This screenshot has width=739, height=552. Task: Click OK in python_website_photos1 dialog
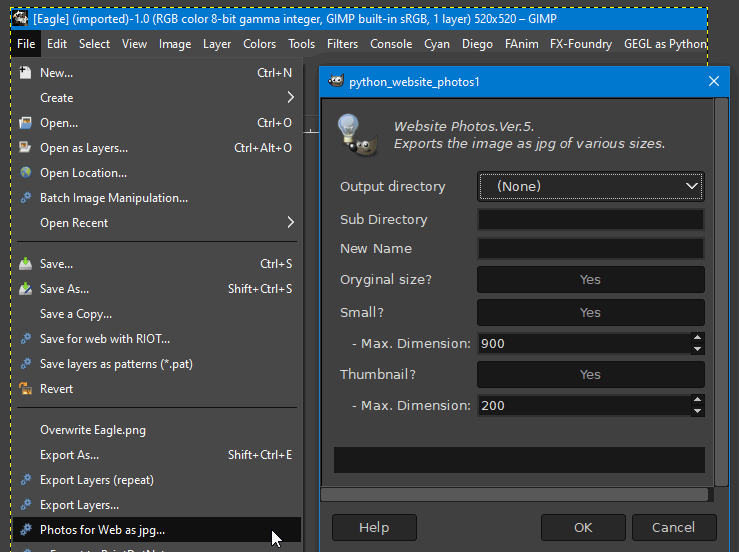[583, 527]
